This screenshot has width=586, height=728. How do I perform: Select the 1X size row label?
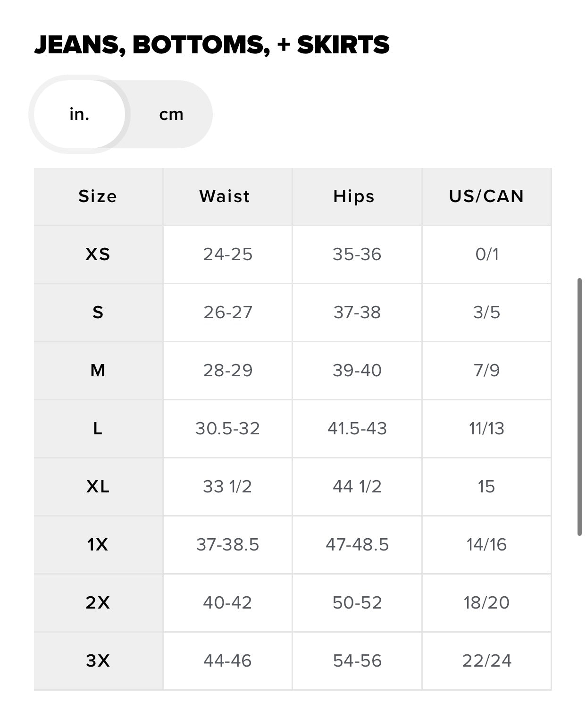(x=98, y=545)
